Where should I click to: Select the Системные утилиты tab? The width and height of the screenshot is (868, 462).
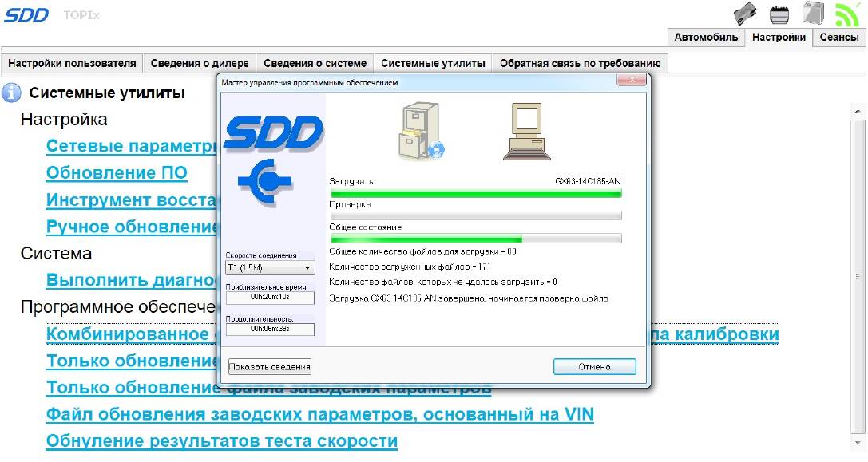pyautogui.click(x=433, y=63)
